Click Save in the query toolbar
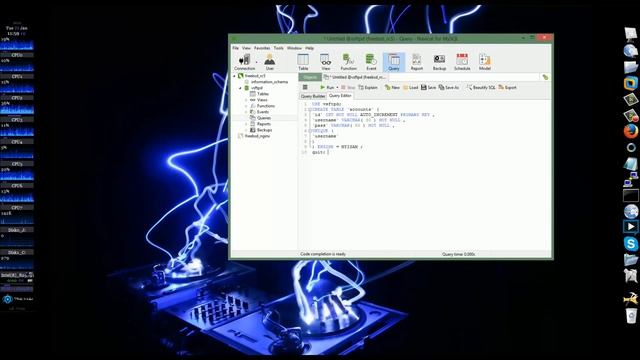The image size is (640, 360). tap(429, 87)
